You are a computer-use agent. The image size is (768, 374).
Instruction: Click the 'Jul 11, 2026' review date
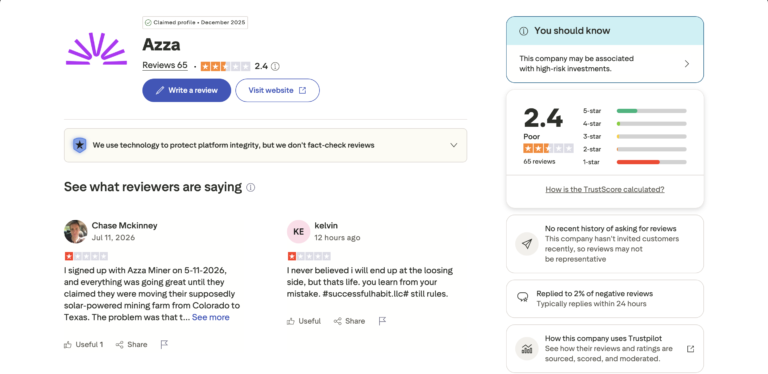(113, 238)
